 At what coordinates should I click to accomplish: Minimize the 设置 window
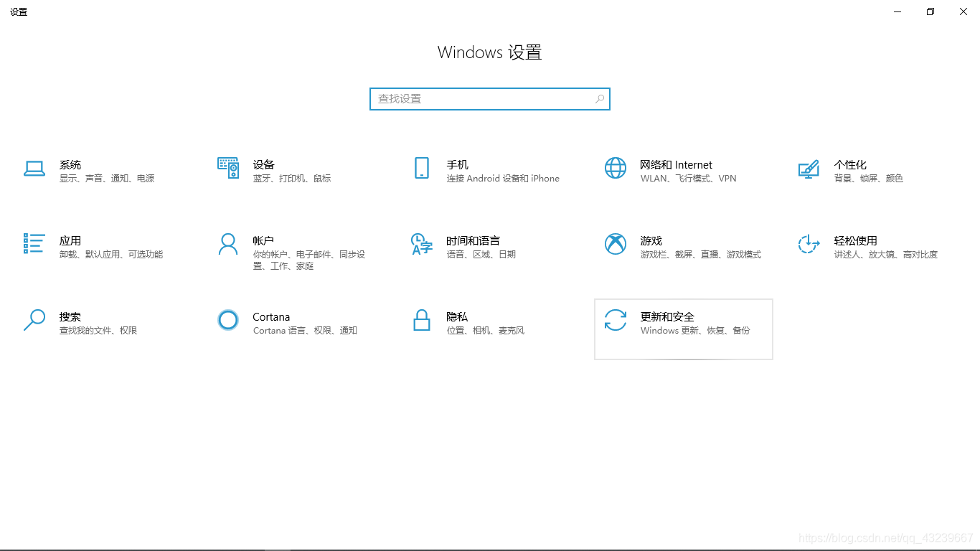[x=897, y=11]
